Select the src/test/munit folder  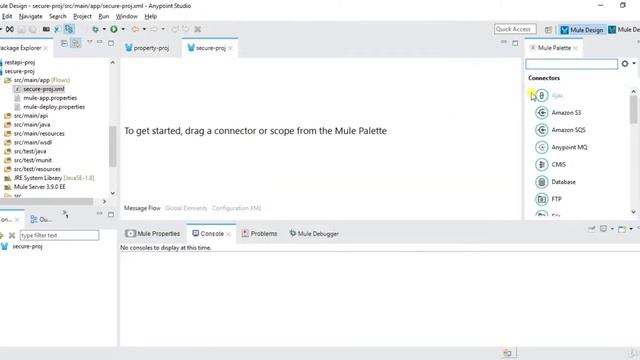(29, 160)
